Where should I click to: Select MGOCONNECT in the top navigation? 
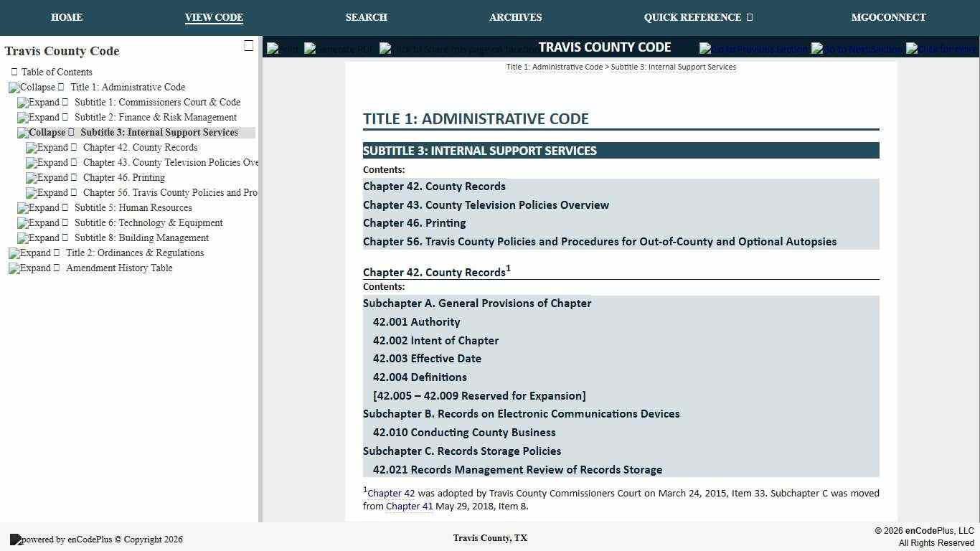click(888, 17)
